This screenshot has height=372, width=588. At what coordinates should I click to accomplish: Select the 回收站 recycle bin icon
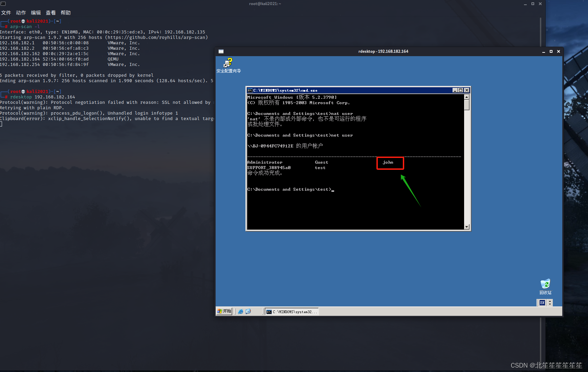pos(545,287)
